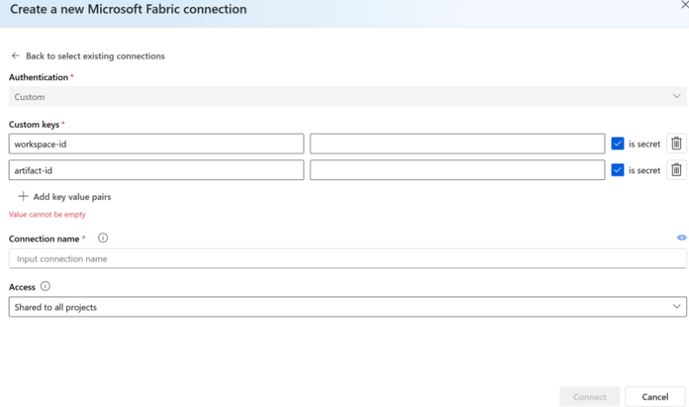Uncheck is secret for artifact-id
The width and height of the screenshot is (689, 407).
tap(617, 170)
